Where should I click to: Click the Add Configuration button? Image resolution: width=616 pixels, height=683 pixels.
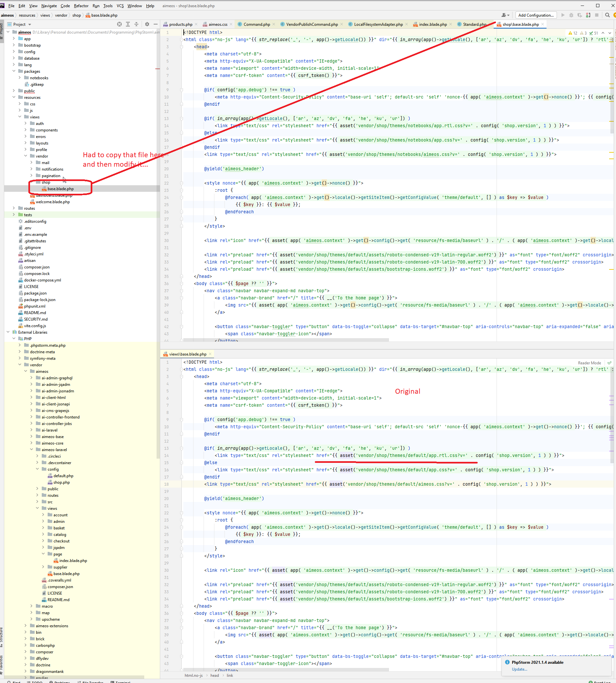tap(535, 15)
